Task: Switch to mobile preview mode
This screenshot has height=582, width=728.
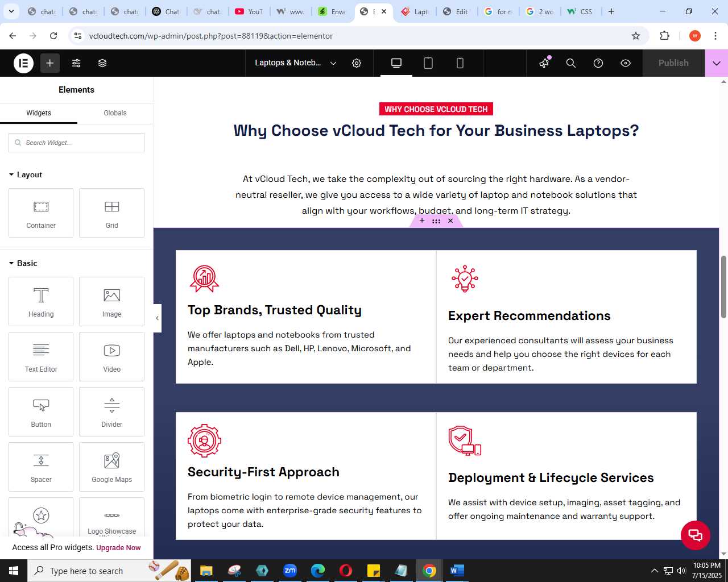Action: [x=460, y=63]
